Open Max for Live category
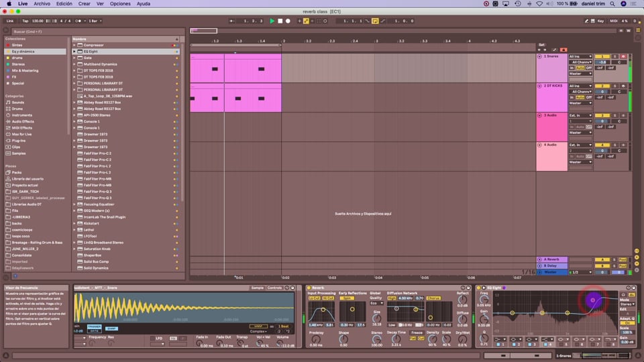 tap(21, 134)
